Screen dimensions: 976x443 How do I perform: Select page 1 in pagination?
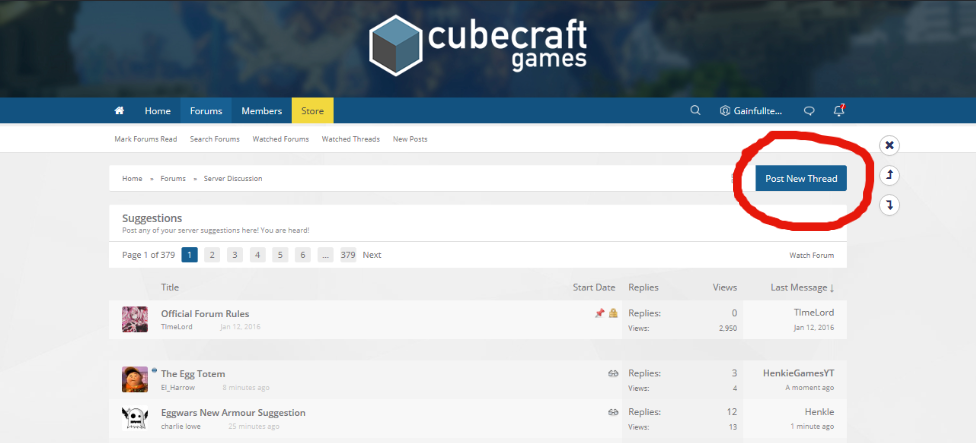(190, 254)
